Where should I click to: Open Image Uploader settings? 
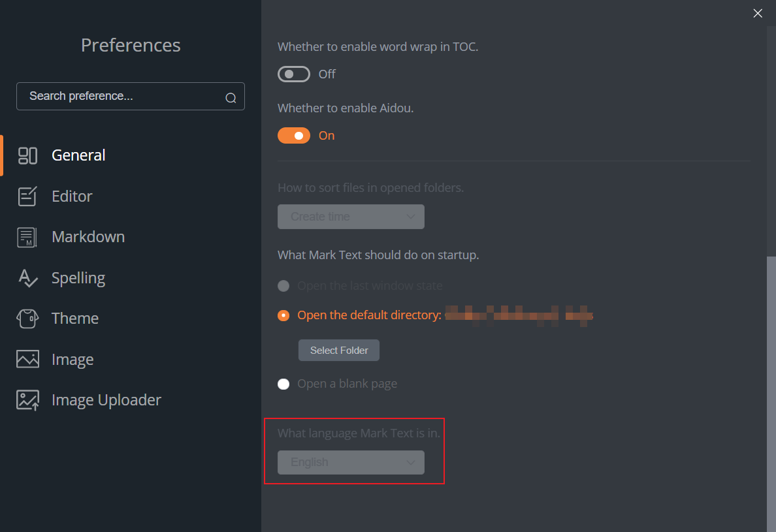131,400
